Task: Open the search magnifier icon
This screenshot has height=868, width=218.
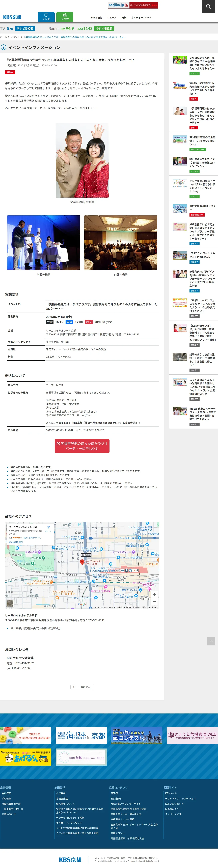Action: [x=208, y=6]
